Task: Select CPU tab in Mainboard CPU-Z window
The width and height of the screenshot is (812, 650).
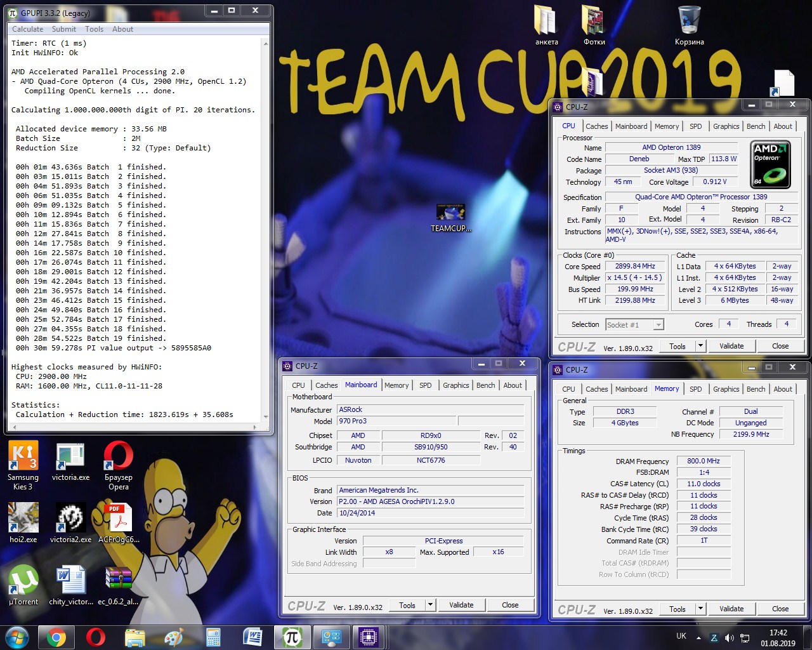Action: (298, 385)
